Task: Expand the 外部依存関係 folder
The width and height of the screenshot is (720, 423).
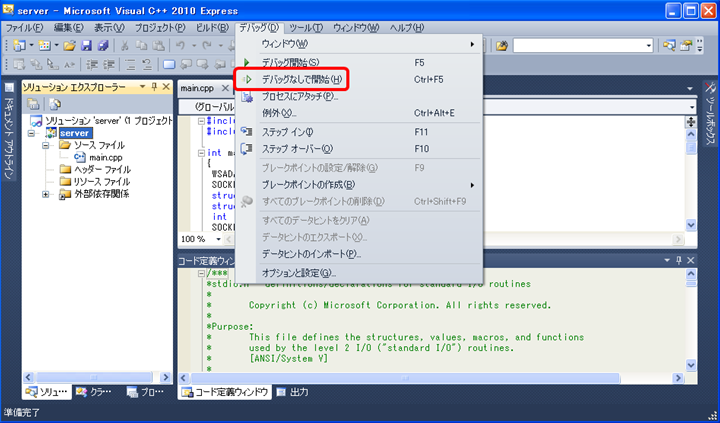Action: click(x=45, y=194)
